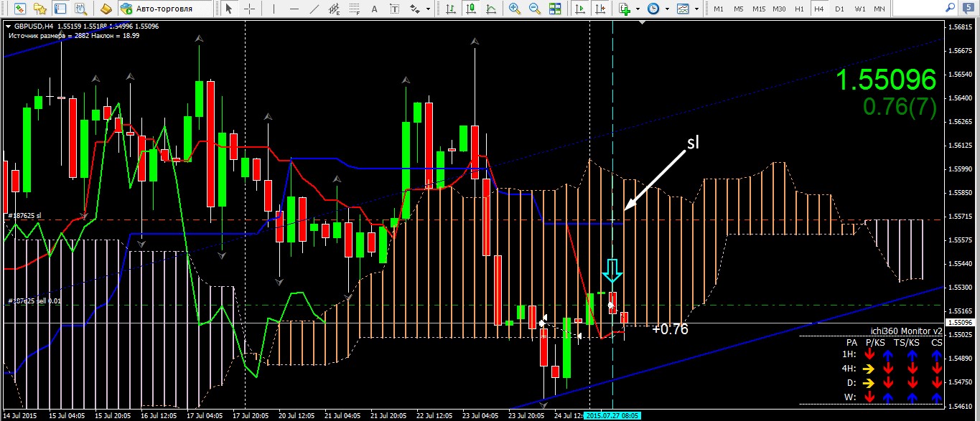Select the M1 timeframe
Viewport: 980px width, 421px height.
pos(719,9)
